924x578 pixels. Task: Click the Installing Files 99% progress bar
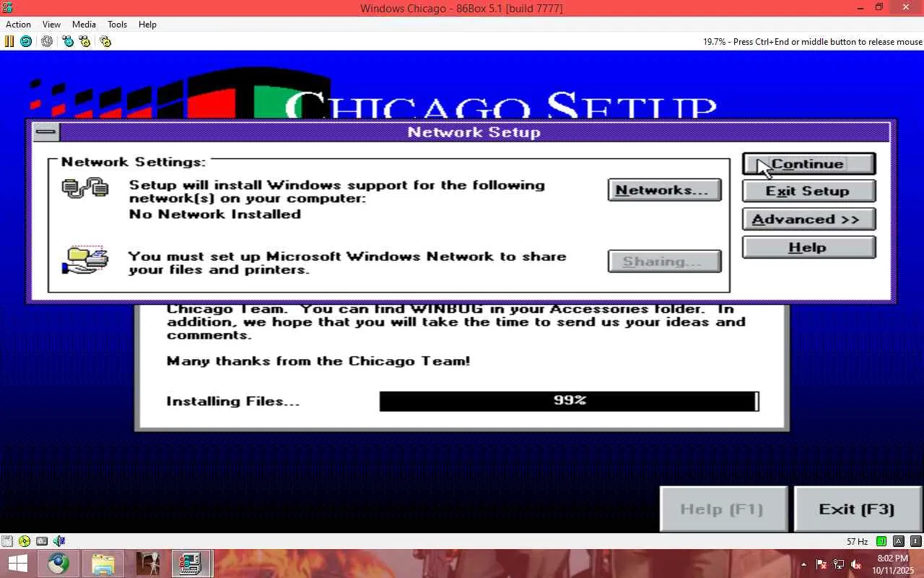570,401
